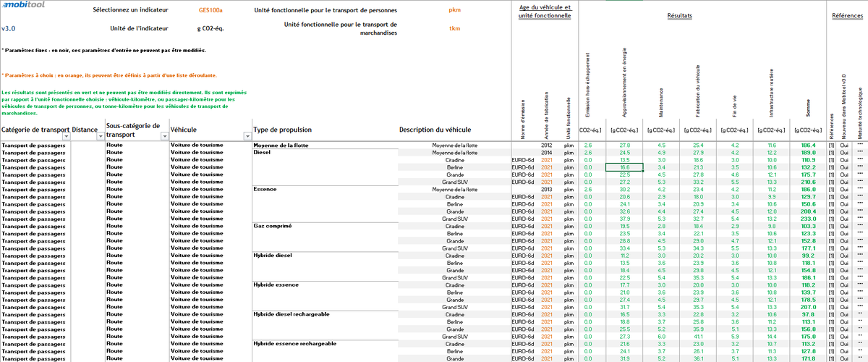Image resolution: width=868 pixels, height=362 pixels.
Task: Click the [1] reference in the 186.4 row
Action: (x=832, y=145)
